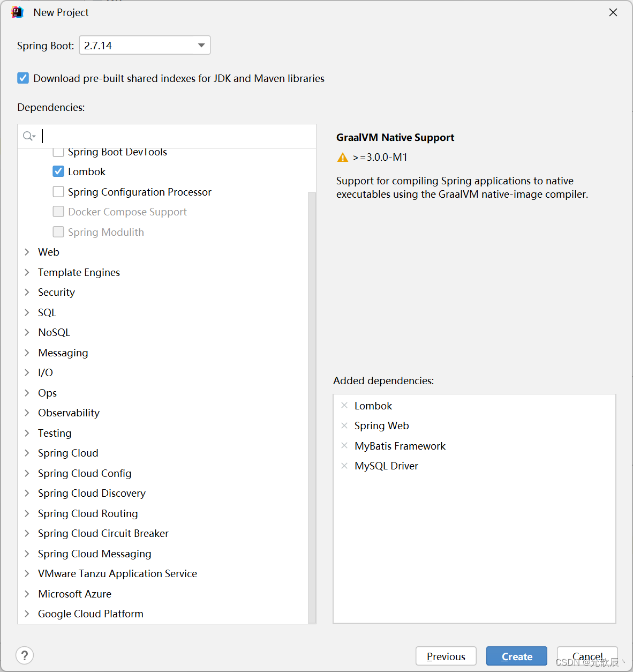The image size is (633, 672).
Task: Select MySQL Driver in added dependencies
Action: tap(386, 466)
